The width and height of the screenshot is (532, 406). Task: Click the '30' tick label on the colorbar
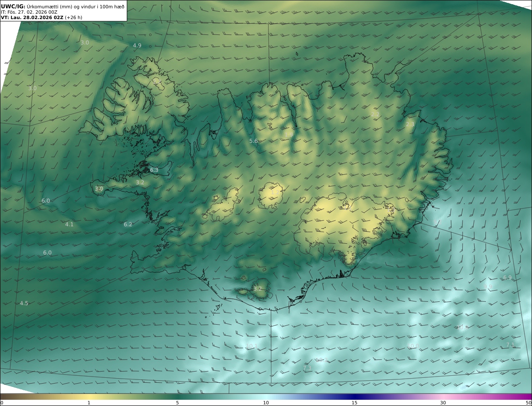pyautogui.click(x=443, y=403)
